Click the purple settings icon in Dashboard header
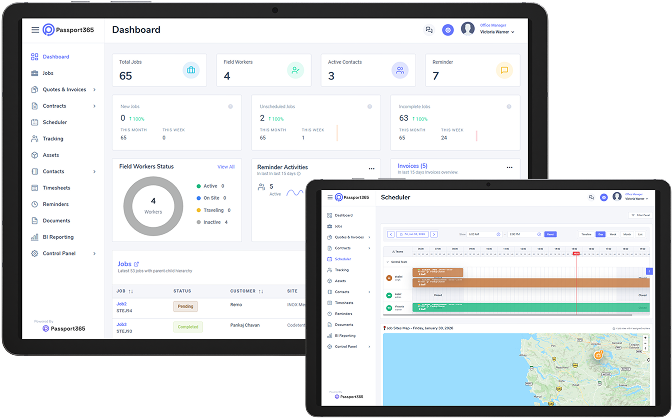 (448, 31)
